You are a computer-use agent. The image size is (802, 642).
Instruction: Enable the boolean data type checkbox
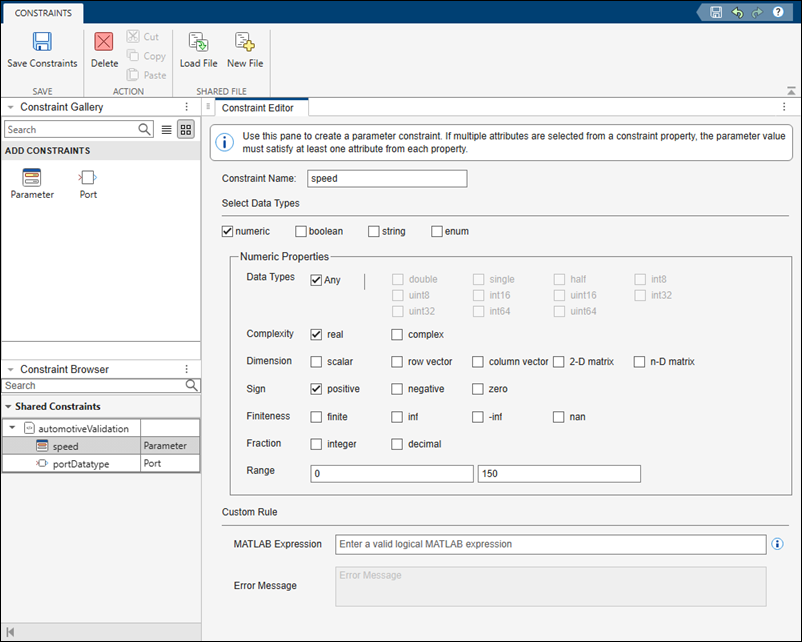301,231
